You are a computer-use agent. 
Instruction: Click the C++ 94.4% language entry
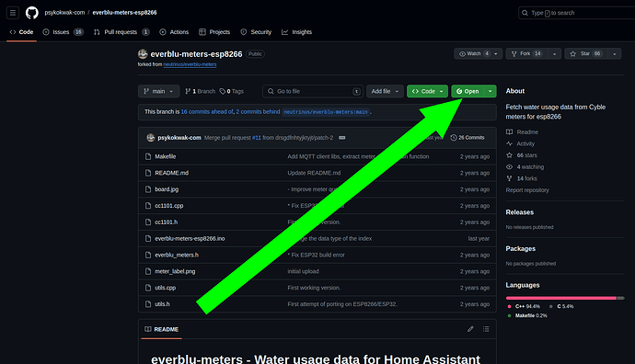pos(524,307)
